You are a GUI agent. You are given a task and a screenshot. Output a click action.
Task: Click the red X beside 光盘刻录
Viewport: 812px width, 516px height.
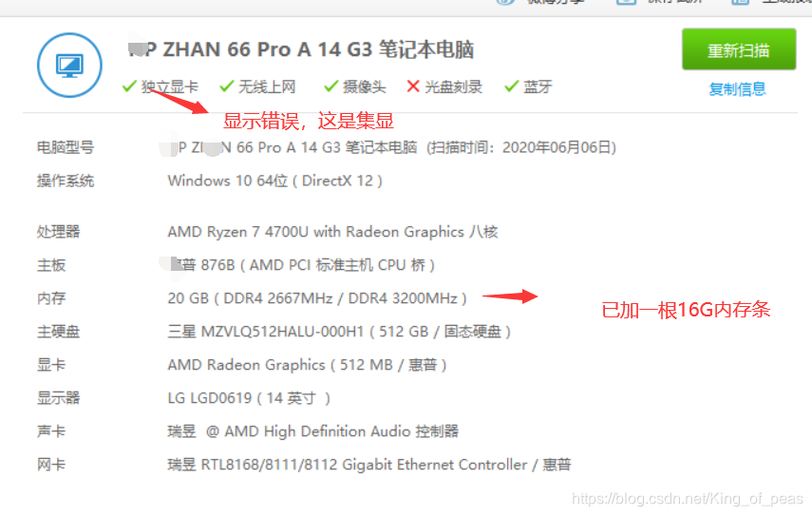click(413, 86)
